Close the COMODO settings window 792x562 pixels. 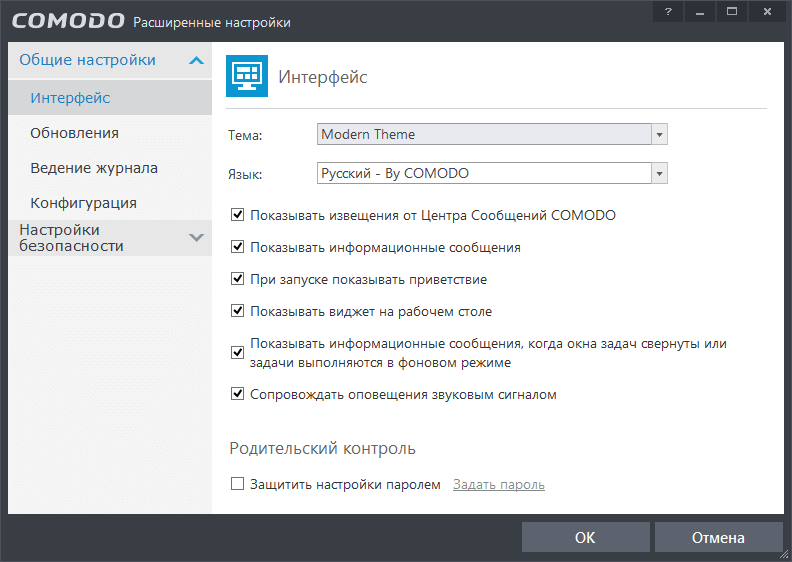coord(767,12)
